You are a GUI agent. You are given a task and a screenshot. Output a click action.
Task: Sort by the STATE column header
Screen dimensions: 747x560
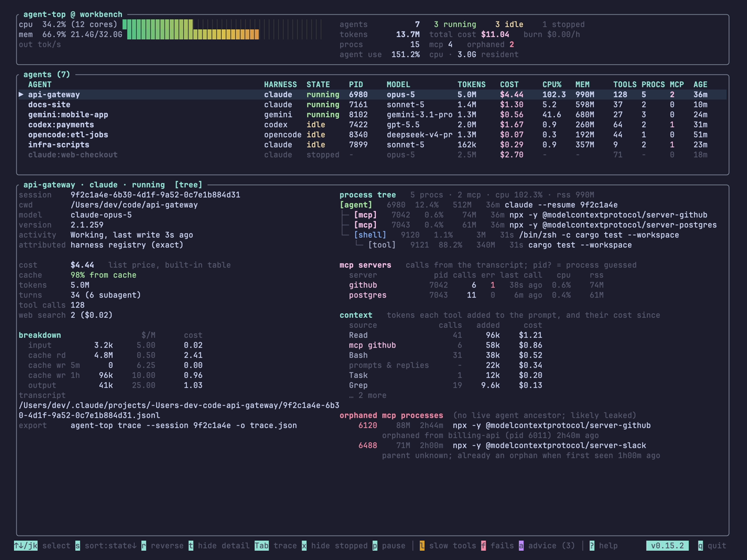(318, 85)
